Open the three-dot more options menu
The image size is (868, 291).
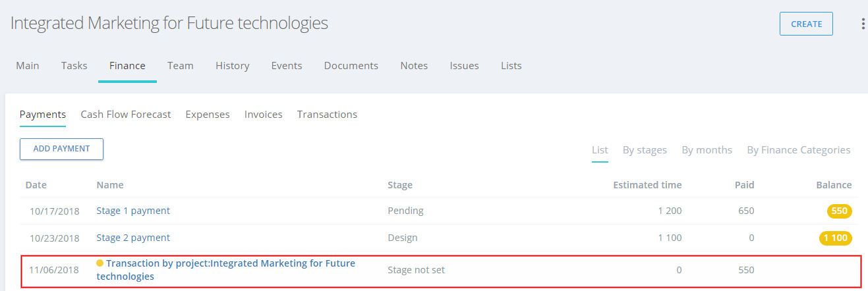click(863, 24)
